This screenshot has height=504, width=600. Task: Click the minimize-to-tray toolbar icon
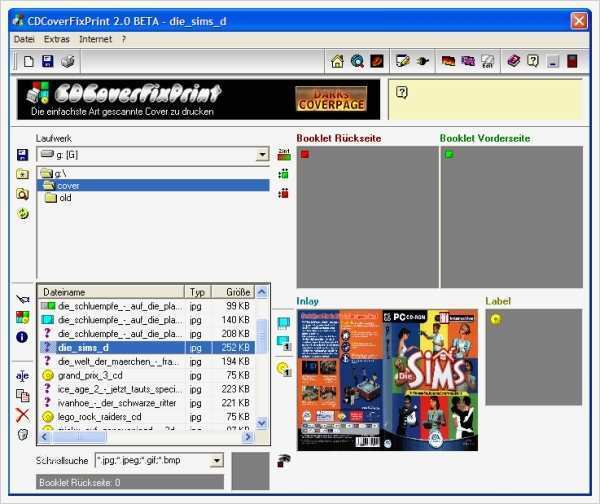point(553,62)
